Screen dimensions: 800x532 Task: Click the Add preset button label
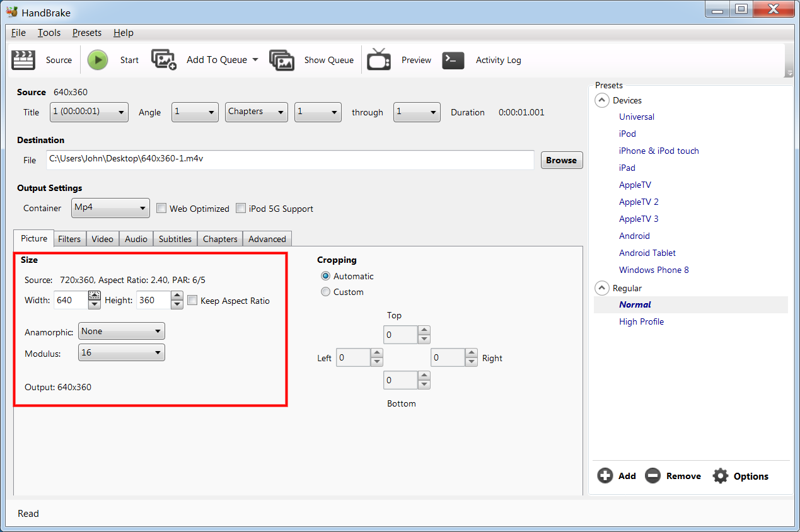(627, 476)
